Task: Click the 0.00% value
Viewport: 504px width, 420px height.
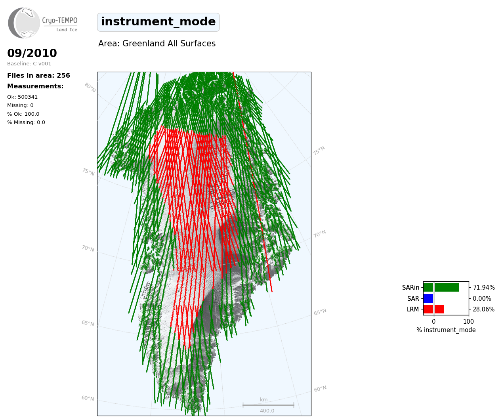Action: 482,299
